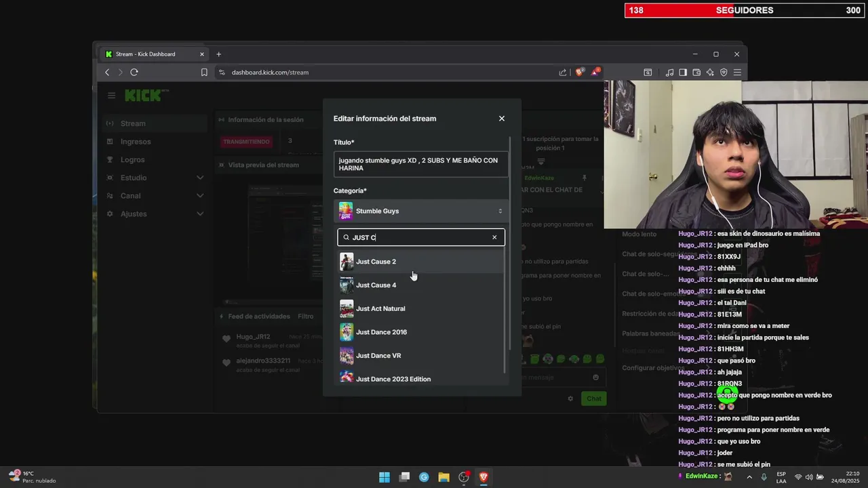Viewport: 868px width, 488px height.
Task: Open Brave browser from the taskbar
Action: 484,477
